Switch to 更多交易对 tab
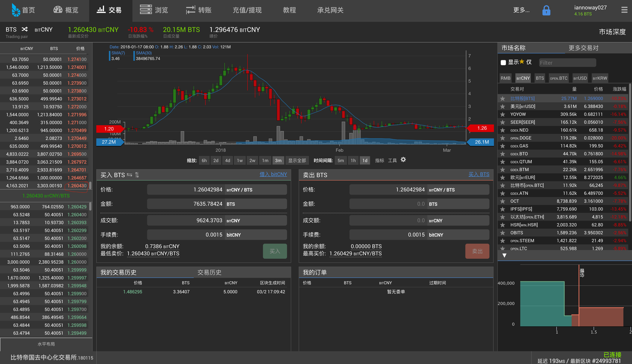Viewport: 632px width, 364px height. (x=583, y=48)
